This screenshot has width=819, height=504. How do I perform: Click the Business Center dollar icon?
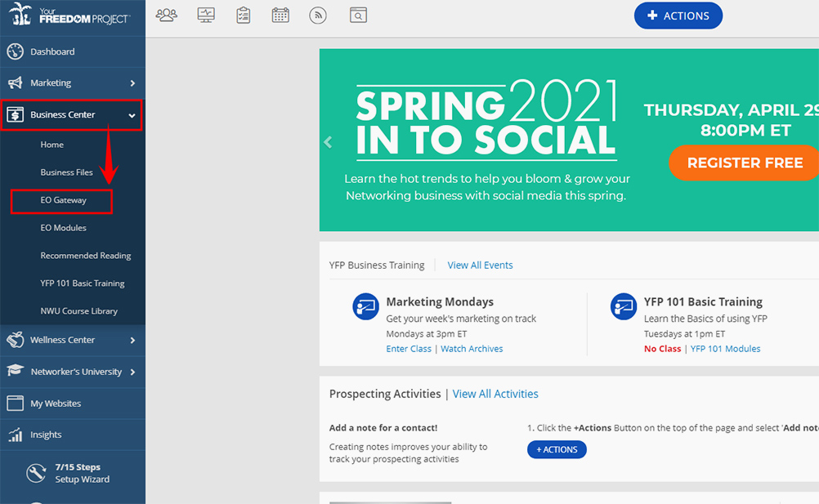tap(16, 114)
